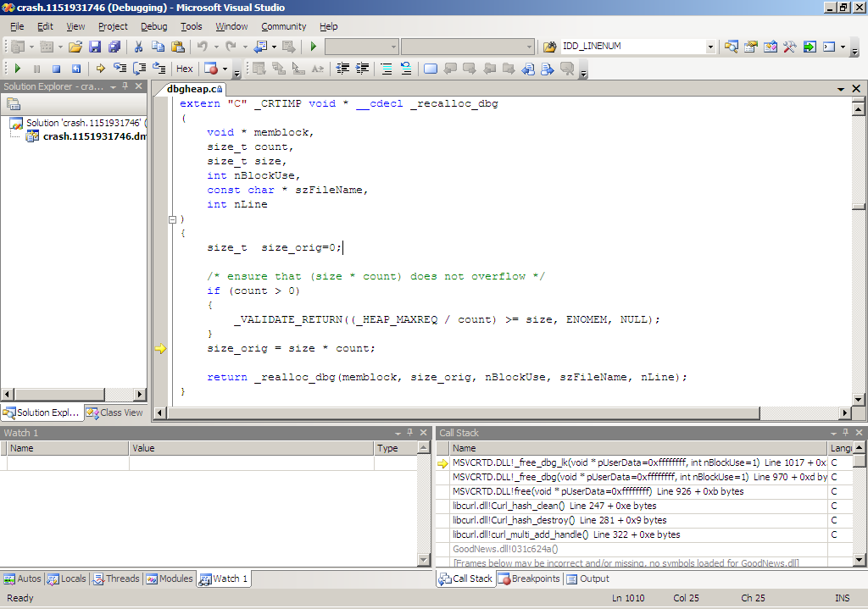Open the Toolbox hammer-and-wrench icon
The height and width of the screenshot is (609, 868).
[789, 47]
